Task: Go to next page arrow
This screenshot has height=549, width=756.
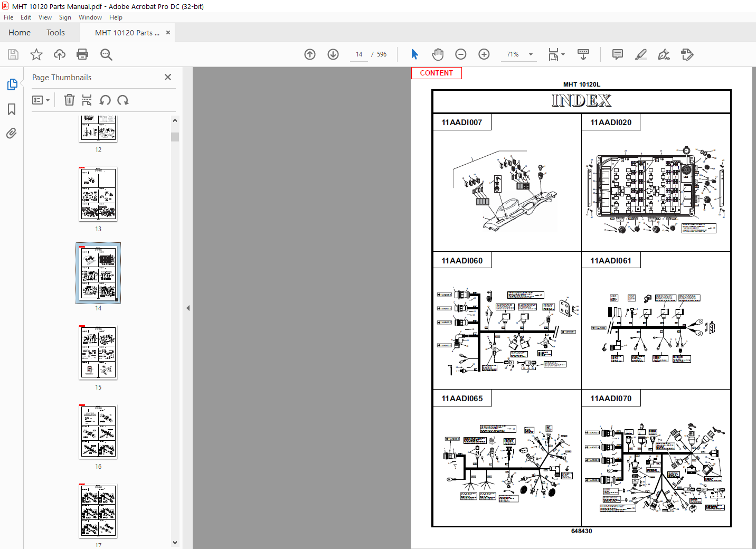Action: [333, 54]
